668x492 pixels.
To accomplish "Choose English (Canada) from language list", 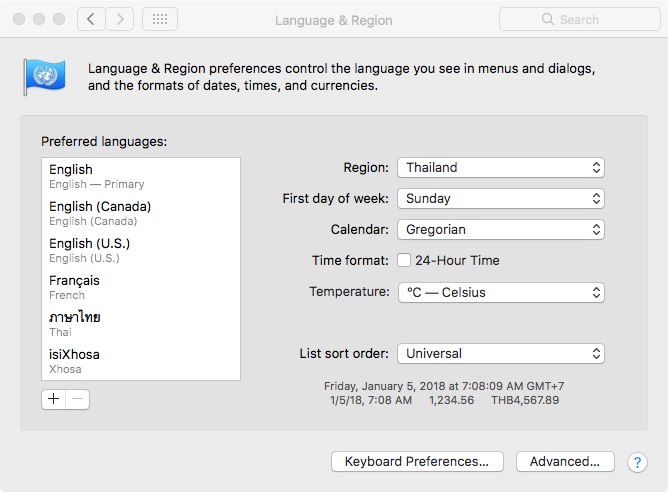I will coord(140,213).
